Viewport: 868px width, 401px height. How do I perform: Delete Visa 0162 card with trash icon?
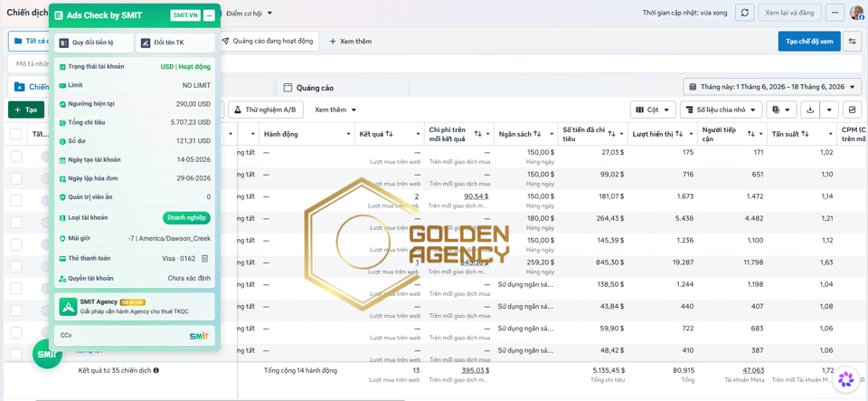204,258
